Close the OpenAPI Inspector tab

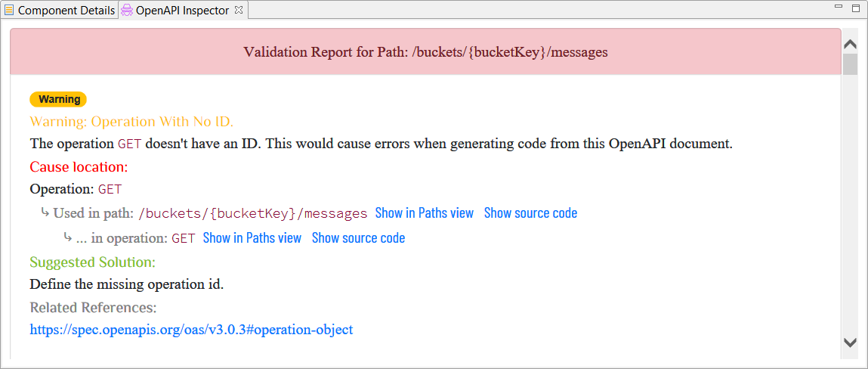tap(239, 10)
